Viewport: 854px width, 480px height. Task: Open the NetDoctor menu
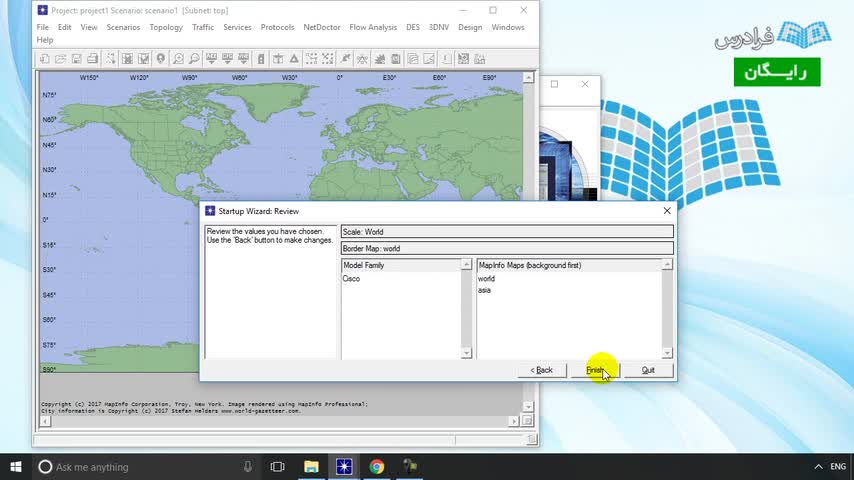coord(322,27)
